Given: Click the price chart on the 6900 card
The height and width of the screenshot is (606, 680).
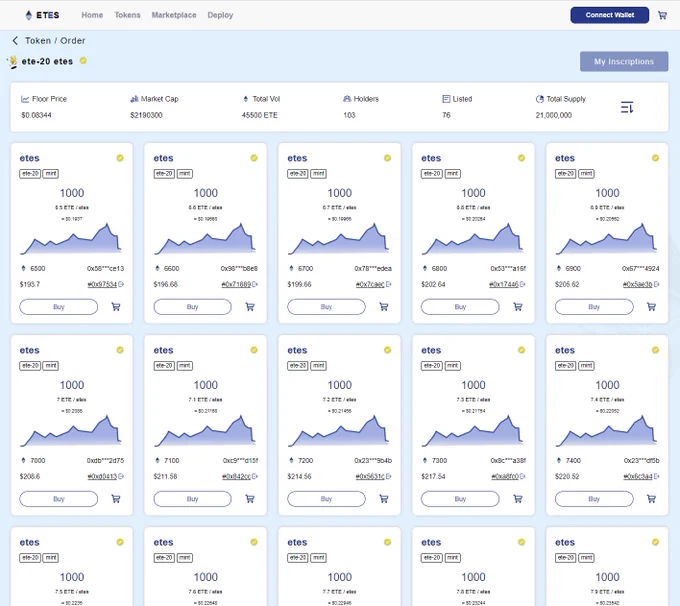Looking at the screenshot, I should tap(606, 239).
